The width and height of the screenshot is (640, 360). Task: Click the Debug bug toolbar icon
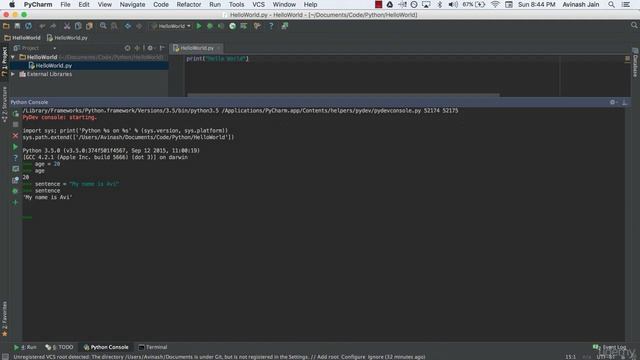210,26
